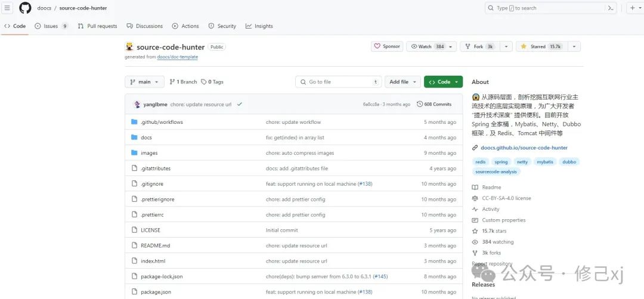The width and height of the screenshot is (644, 299).
Task: Click the magnifier icon in the search bar
Action: [x=491, y=8]
